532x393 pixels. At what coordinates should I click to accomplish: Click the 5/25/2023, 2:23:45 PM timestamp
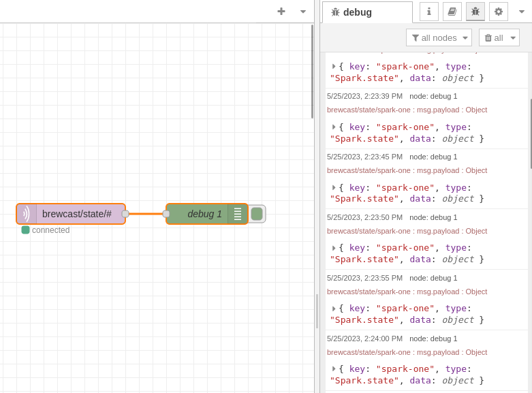click(x=364, y=157)
